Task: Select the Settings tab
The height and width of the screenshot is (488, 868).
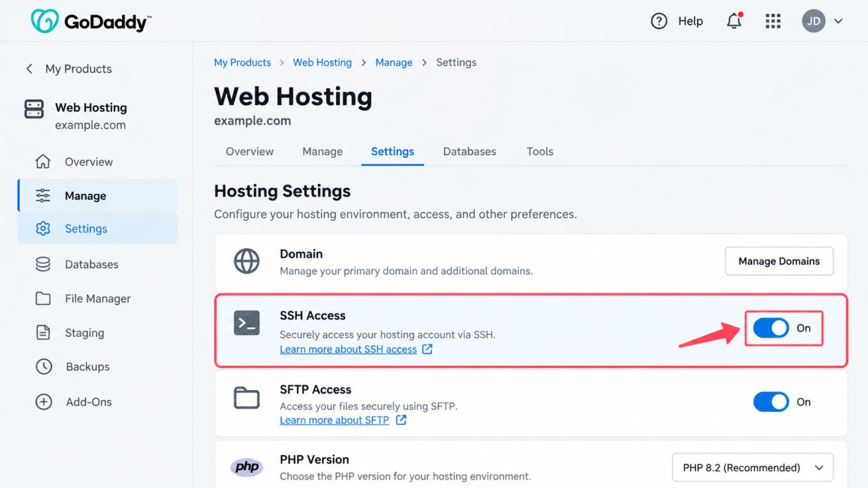Action: [392, 152]
